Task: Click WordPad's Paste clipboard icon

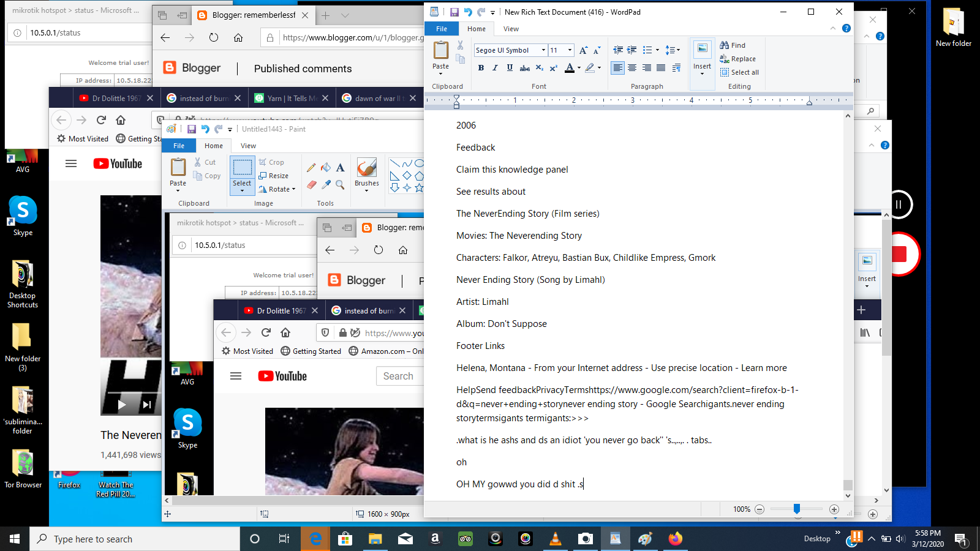Action: pyautogui.click(x=440, y=50)
